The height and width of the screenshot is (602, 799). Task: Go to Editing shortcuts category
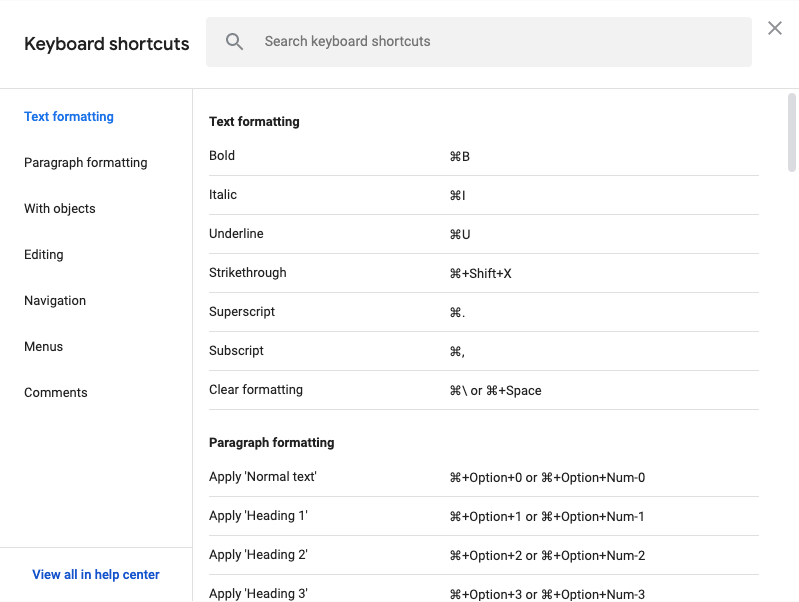(44, 254)
